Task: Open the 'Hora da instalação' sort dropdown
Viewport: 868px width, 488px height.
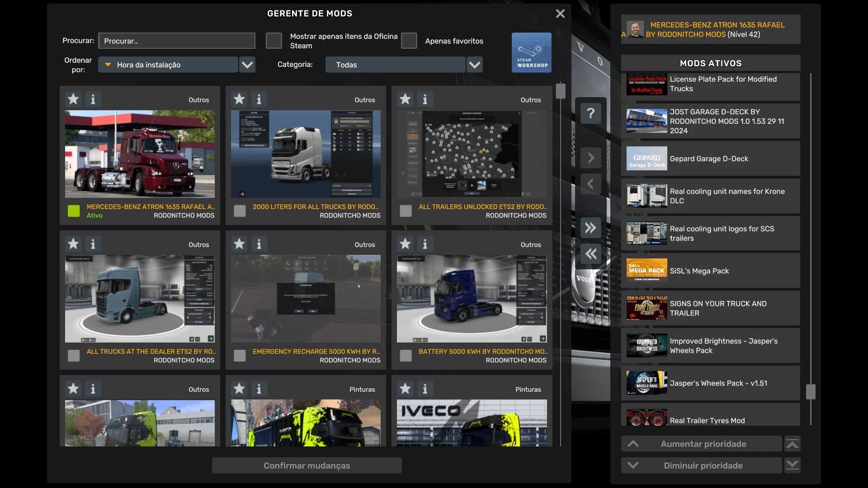Action: tap(168, 65)
